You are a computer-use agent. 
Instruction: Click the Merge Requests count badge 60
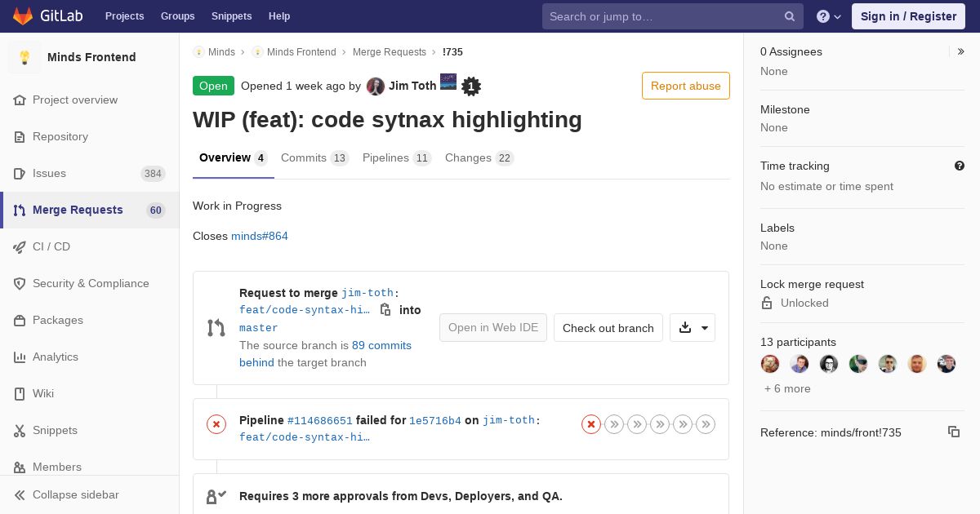pos(156,210)
